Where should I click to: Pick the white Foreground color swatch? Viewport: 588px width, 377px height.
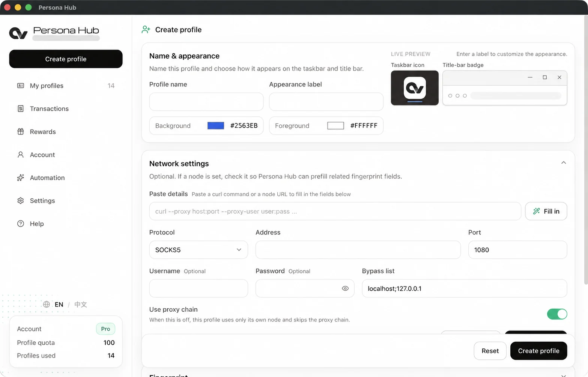point(335,125)
